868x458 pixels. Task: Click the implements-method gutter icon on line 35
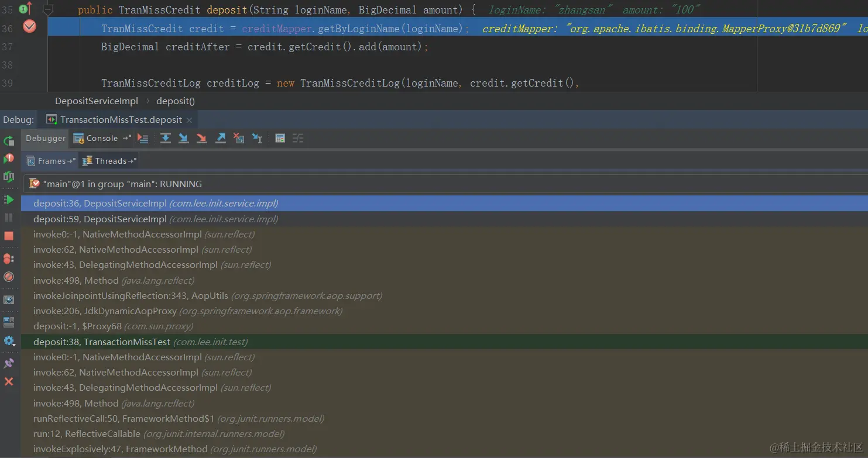(x=25, y=9)
